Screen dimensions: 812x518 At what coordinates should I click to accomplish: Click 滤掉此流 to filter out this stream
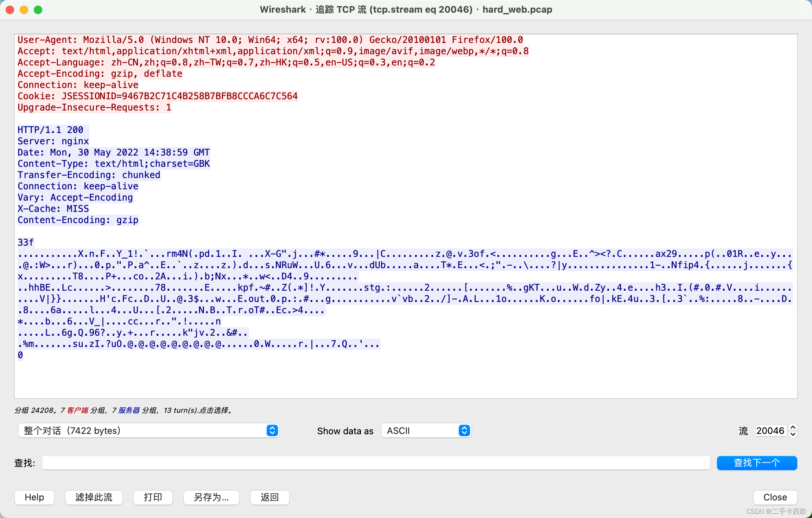tap(94, 497)
